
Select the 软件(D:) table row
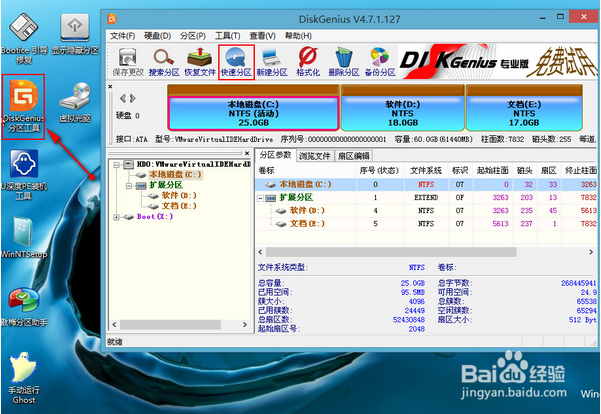tap(426, 210)
